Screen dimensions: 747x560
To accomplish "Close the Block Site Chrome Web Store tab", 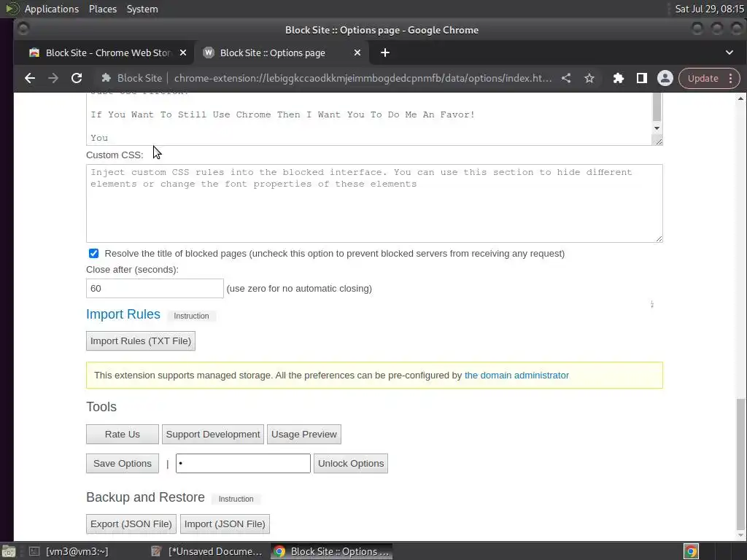I will (183, 52).
